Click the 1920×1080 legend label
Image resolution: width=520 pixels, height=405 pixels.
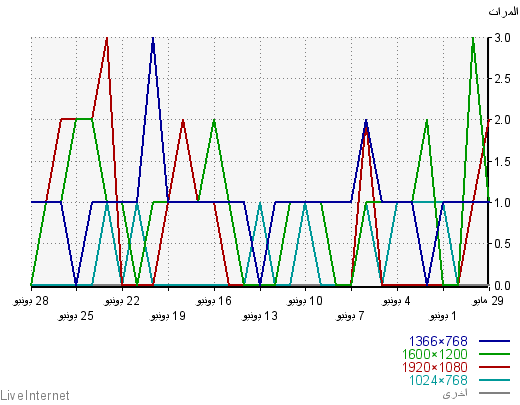pyautogui.click(x=435, y=367)
